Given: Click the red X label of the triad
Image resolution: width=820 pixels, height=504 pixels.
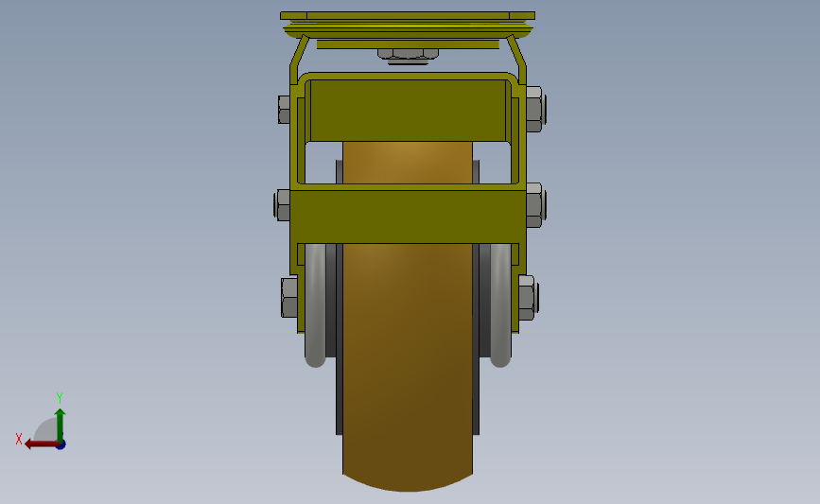Looking at the screenshot, I should point(19,439).
